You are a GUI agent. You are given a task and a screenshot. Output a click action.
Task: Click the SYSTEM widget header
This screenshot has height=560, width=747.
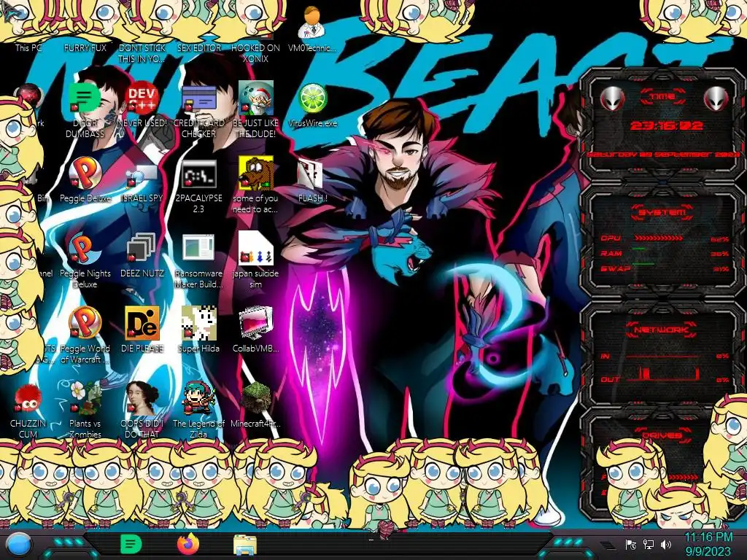pyautogui.click(x=662, y=212)
